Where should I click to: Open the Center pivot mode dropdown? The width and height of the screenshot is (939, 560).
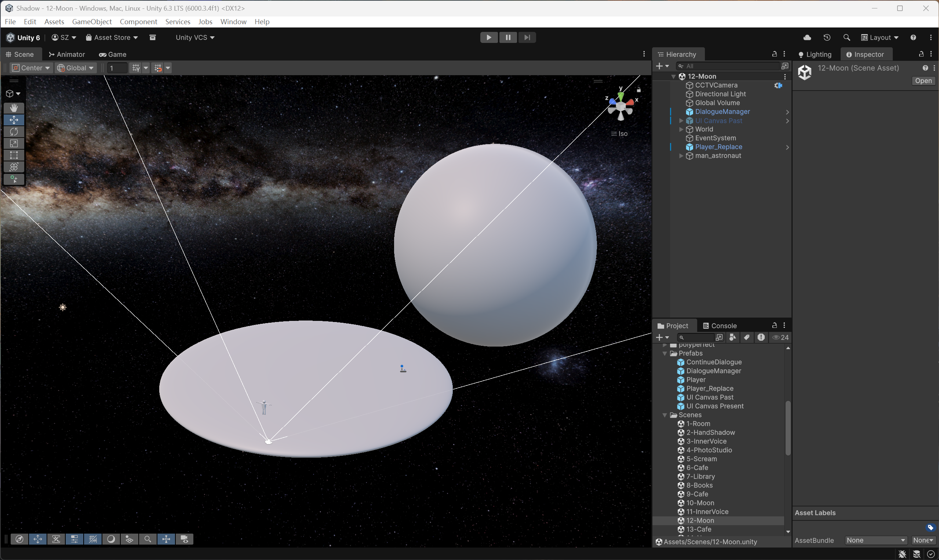[31, 68]
